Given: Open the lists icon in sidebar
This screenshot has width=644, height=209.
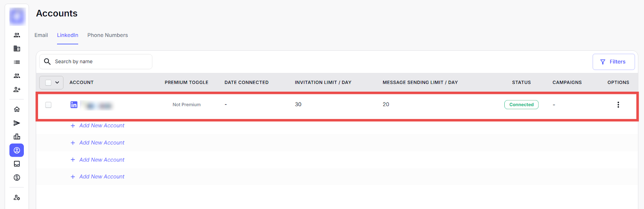Looking at the screenshot, I should pos(17,62).
